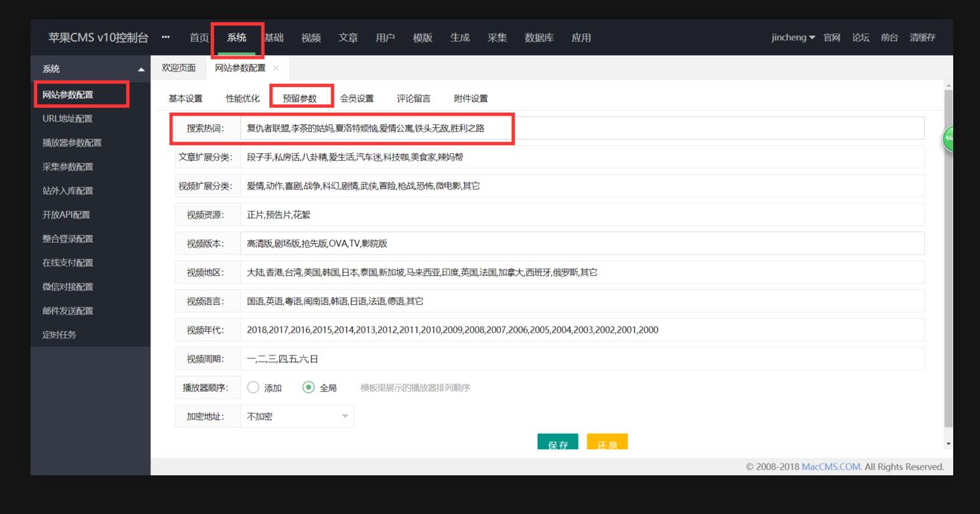980x514 pixels.
Task: Select the 添加 radio button
Action: click(253, 388)
